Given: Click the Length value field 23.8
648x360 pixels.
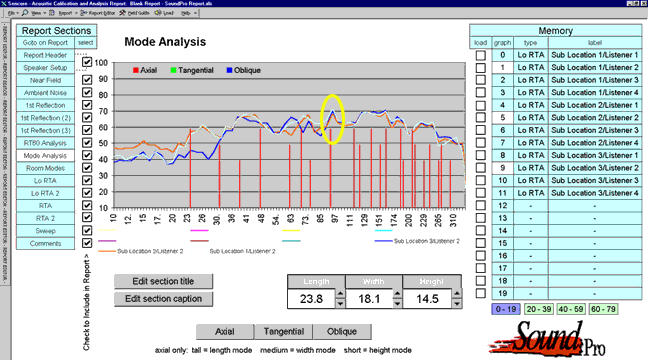Looking at the screenshot, I should click(x=311, y=298).
